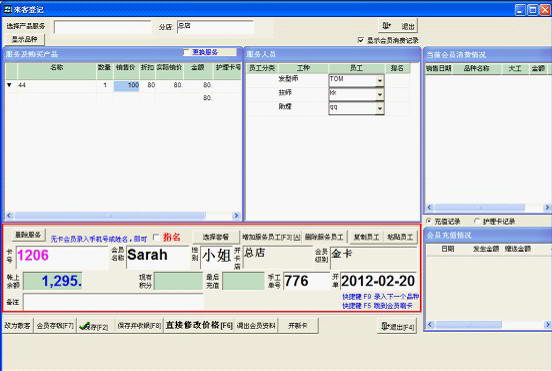
Task: Click the exit door icon at top
Action: click(387, 25)
